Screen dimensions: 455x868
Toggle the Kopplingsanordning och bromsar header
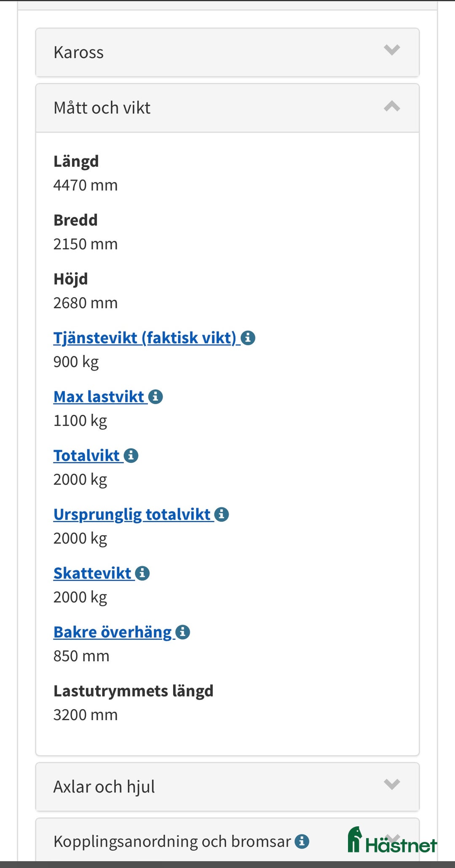pyautogui.click(x=172, y=841)
